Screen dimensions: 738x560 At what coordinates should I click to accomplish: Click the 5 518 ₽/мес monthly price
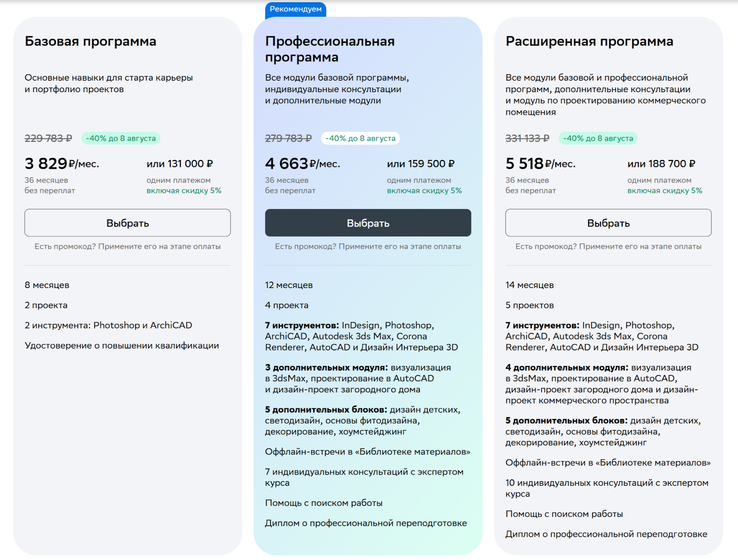[540, 164]
